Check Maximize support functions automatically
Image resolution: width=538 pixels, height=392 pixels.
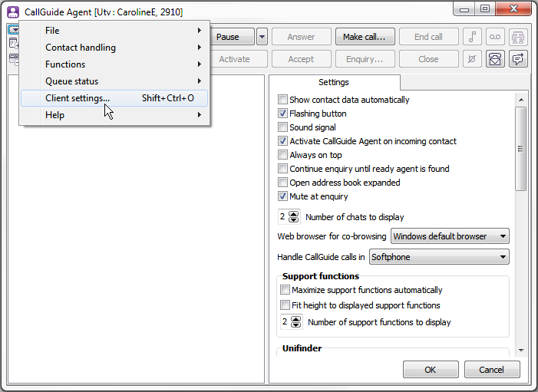tap(285, 290)
